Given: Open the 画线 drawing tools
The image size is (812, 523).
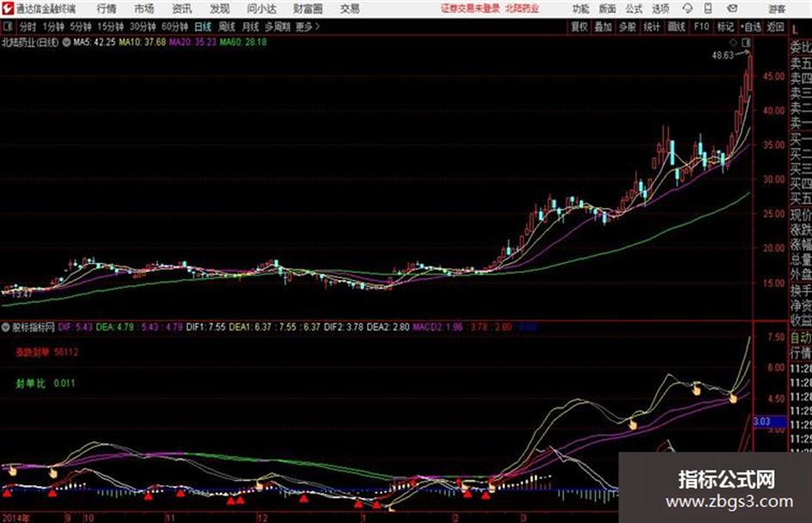Looking at the screenshot, I should (676, 27).
